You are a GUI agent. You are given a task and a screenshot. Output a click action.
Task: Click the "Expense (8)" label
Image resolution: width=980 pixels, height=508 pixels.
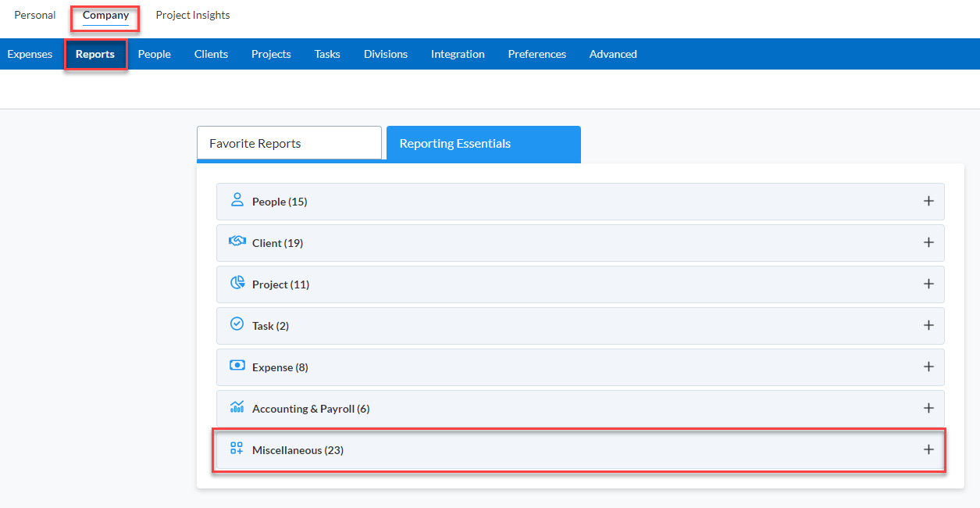point(280,367)
